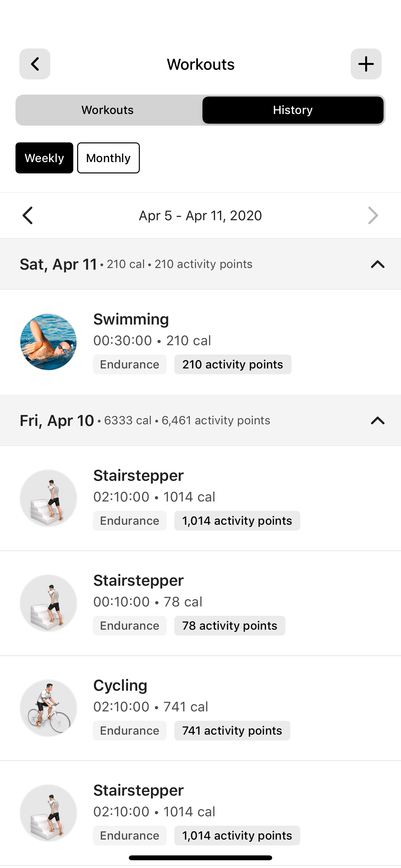This screenshot has height=868, width=401.
Task: Open the Cycling workout image
Action: [48, 708]
